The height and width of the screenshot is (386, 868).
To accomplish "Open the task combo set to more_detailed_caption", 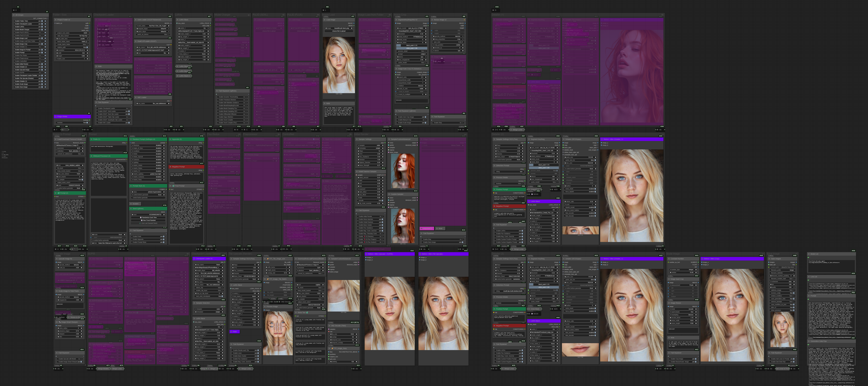I will pyautogui.click(x=70, y=165).
